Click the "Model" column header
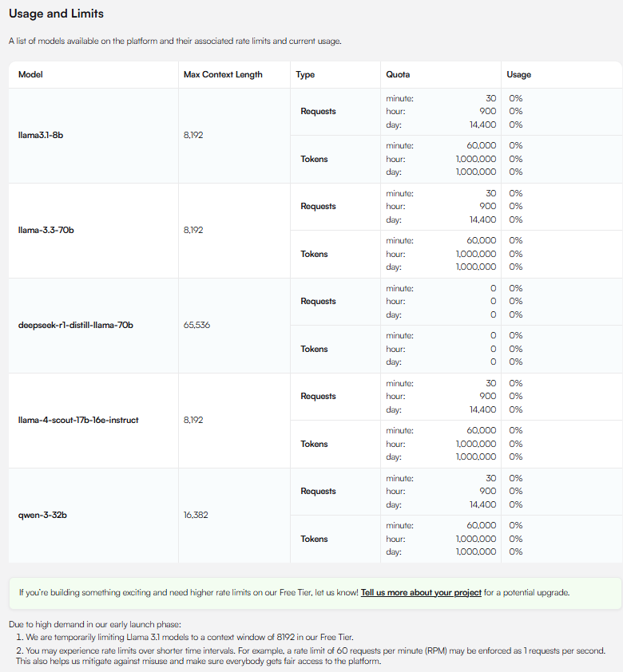 coord(30,75)
